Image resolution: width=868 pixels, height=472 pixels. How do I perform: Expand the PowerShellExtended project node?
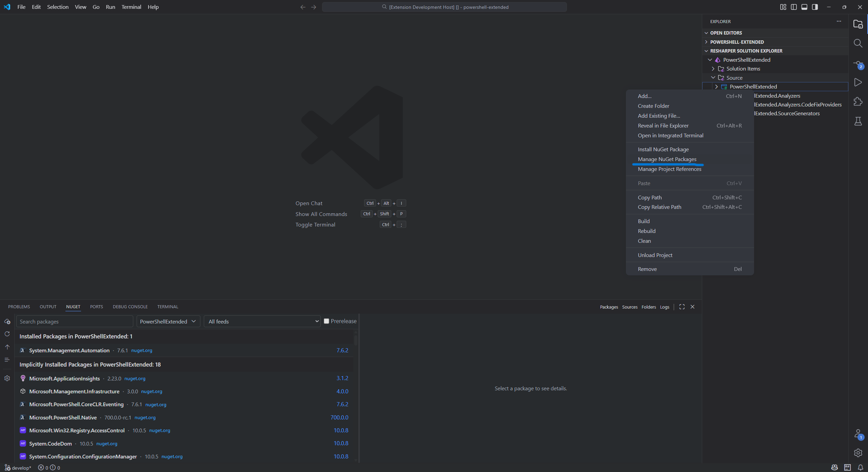pos(716,87)
